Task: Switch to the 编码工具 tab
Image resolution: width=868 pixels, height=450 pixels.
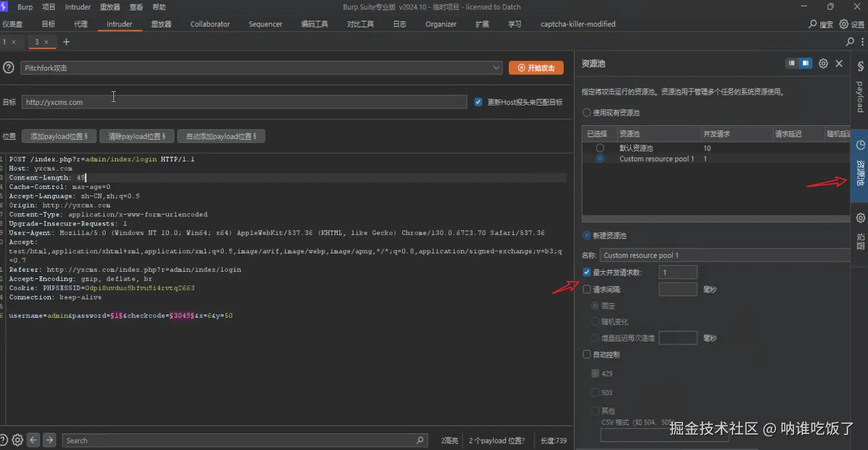Action: pos(314,24)
